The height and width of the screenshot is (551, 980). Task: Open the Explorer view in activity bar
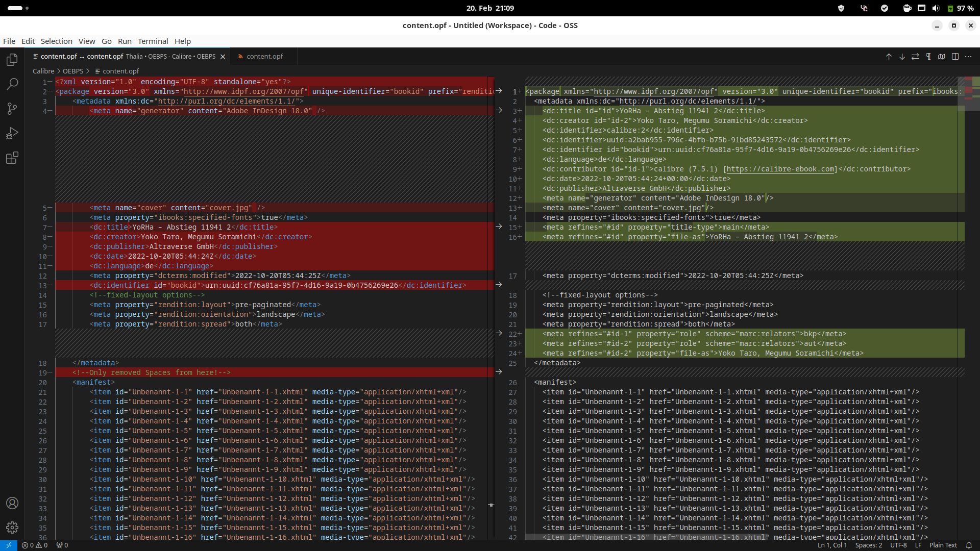12,60
